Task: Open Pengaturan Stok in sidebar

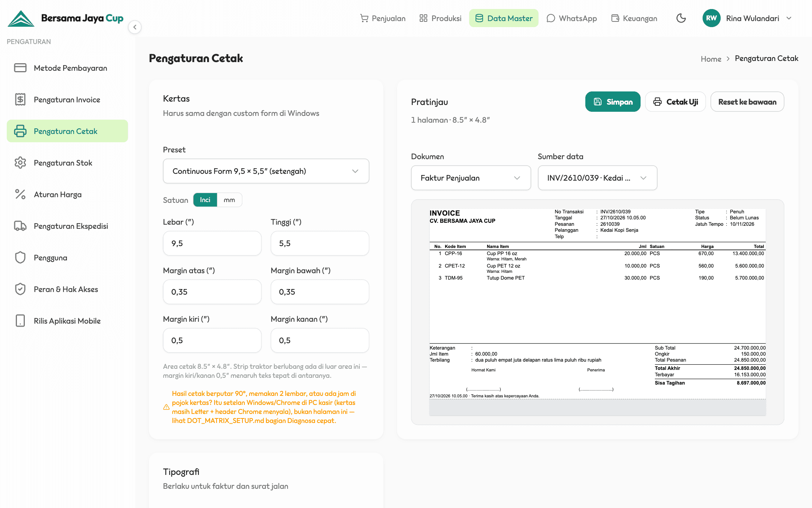Action: tap(67, 163)
